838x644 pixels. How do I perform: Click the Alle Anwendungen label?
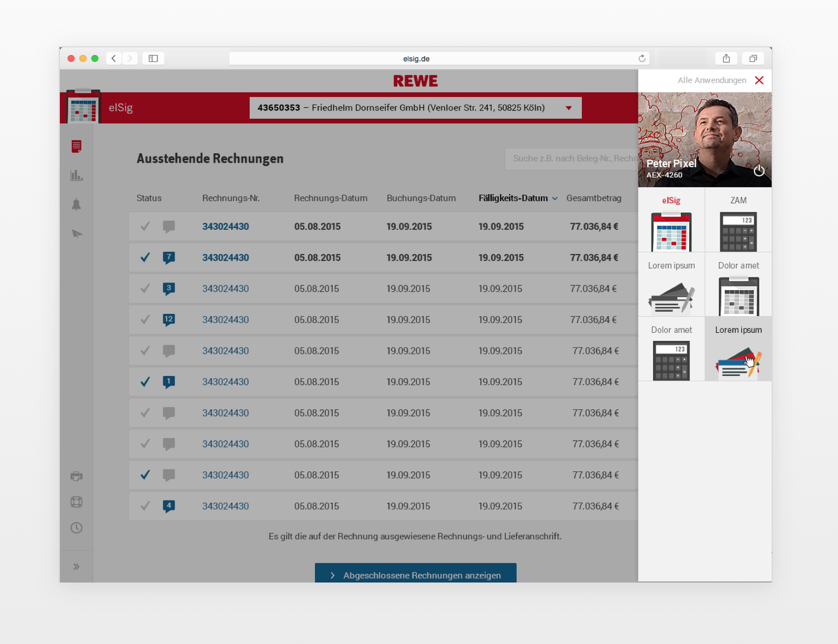[712, 80]
